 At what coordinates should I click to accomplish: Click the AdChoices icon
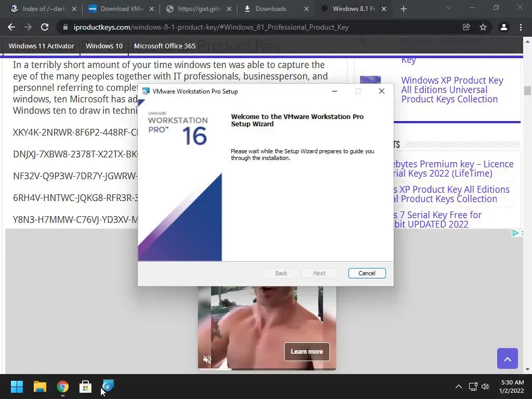tap(515, 233)
